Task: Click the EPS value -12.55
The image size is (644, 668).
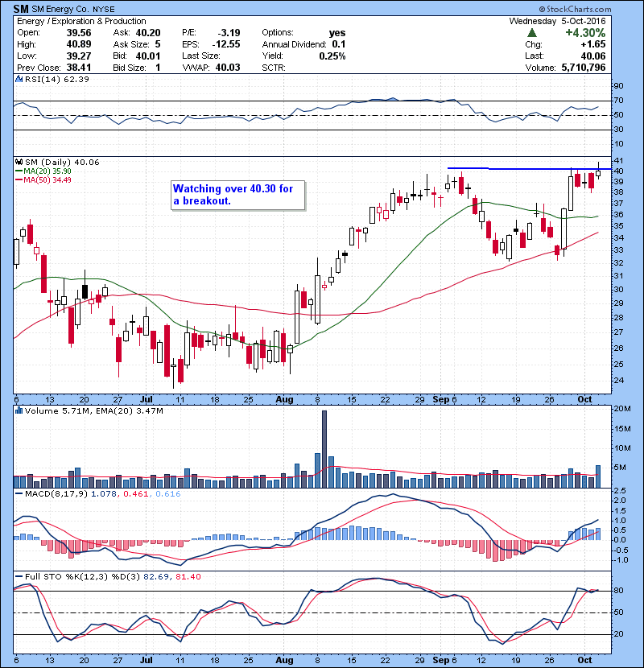Action: (226, 44)
